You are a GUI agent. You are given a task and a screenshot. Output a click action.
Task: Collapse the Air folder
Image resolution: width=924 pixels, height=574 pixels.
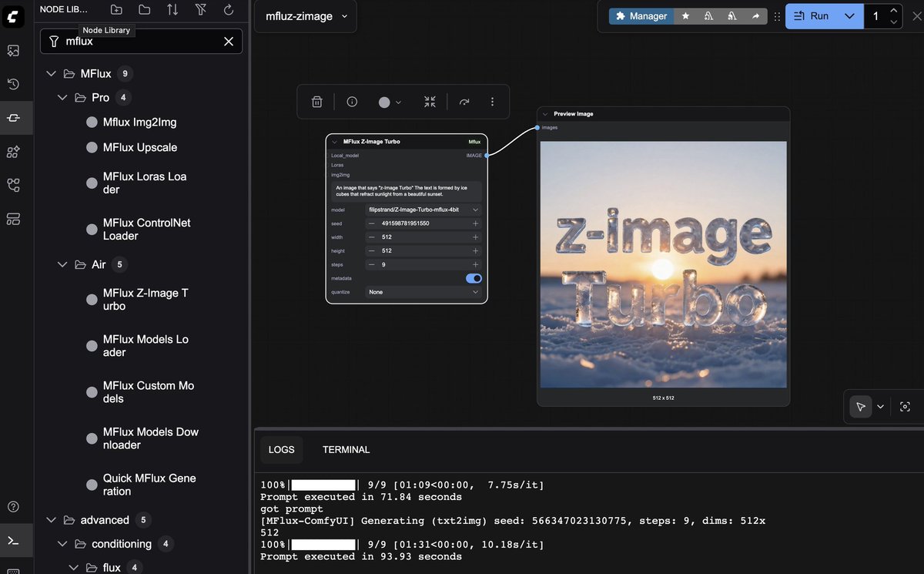pos(62,264)
